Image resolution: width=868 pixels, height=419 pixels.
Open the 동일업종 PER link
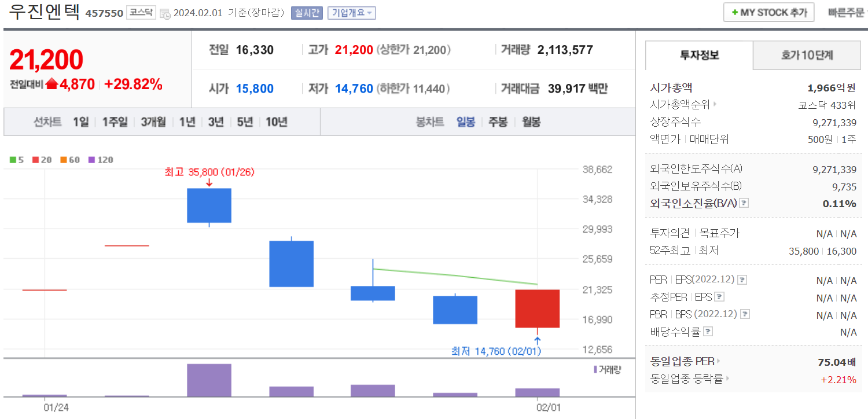click(683, 362)
